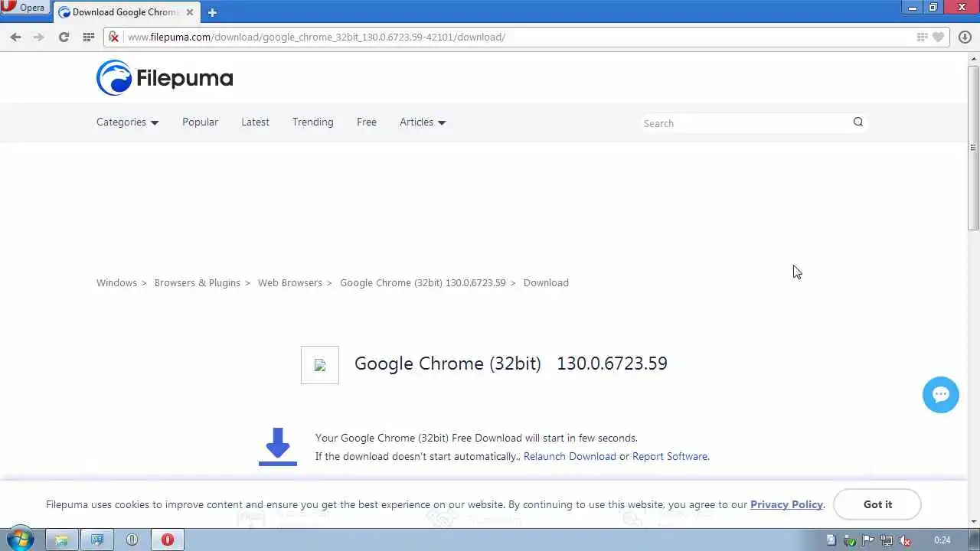Switch to the red Opera taskbar window
The height and width of the screenshot is (551, 980).
167,540
